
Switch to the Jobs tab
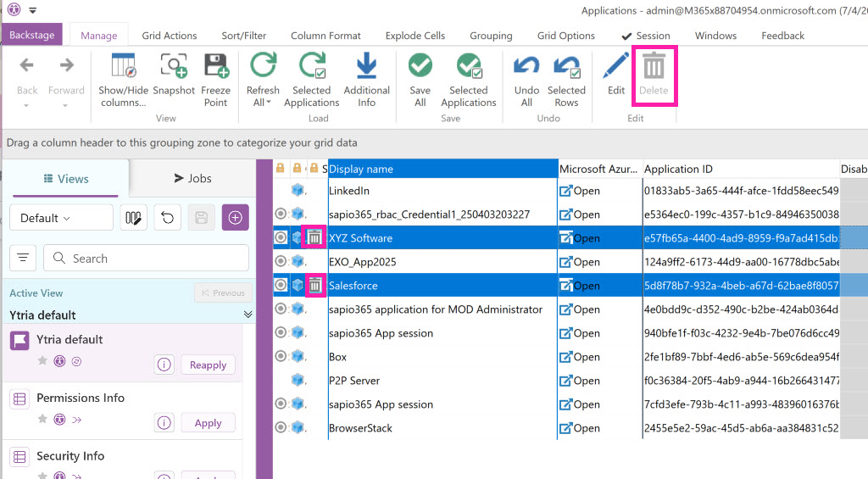point(192,178)
